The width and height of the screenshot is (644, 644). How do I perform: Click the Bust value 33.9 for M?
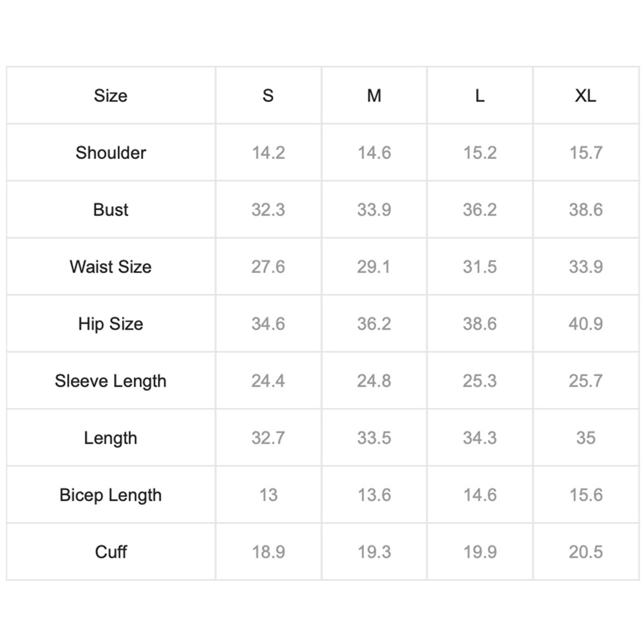(374, 210)
